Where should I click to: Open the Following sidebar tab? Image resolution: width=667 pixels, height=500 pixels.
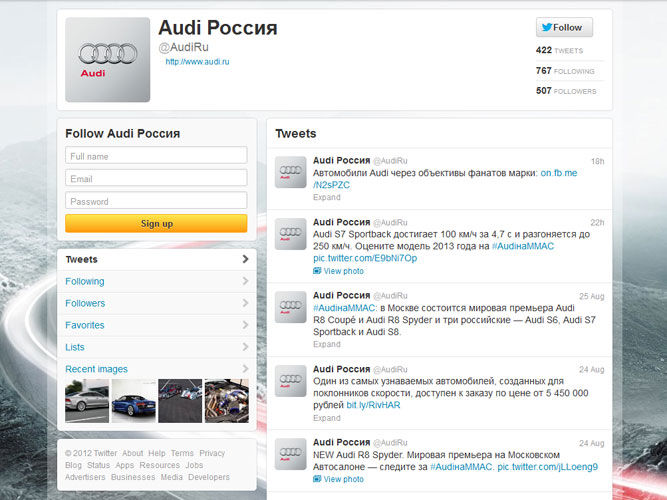[157, 281]
